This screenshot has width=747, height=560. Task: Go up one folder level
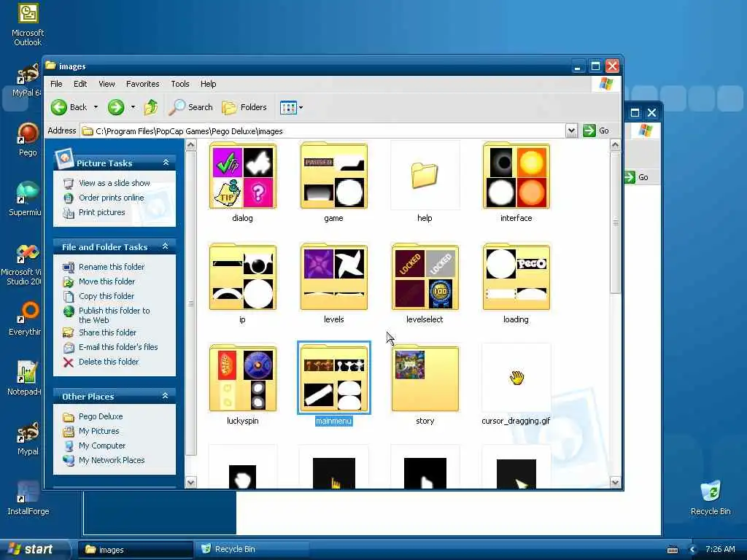pyautogui.click(x=151, y=107)
